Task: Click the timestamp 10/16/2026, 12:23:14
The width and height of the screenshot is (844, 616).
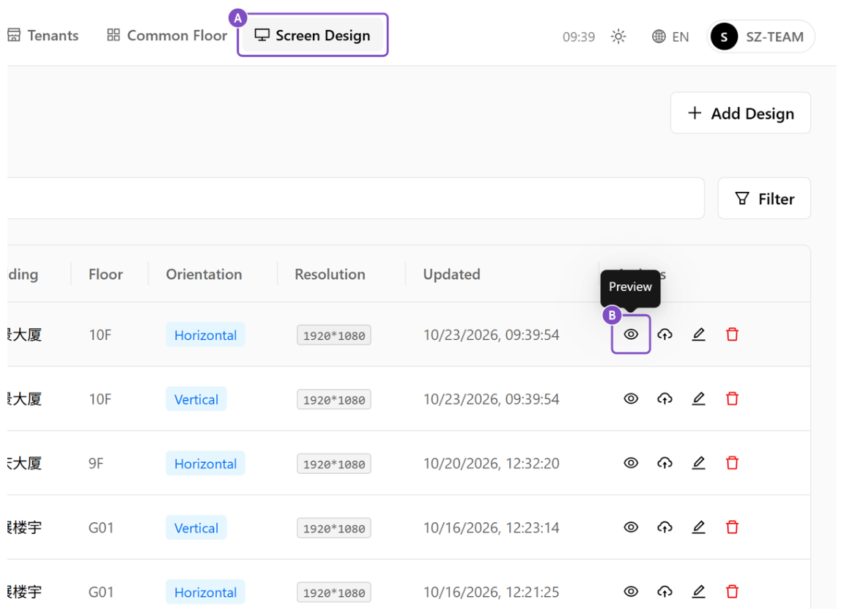Action: point(492,528)
